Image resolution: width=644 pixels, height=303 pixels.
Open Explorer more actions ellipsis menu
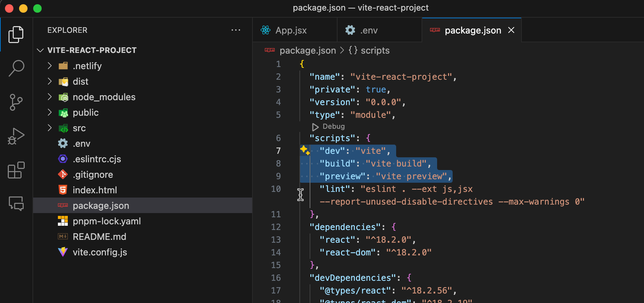coord(236,30)
